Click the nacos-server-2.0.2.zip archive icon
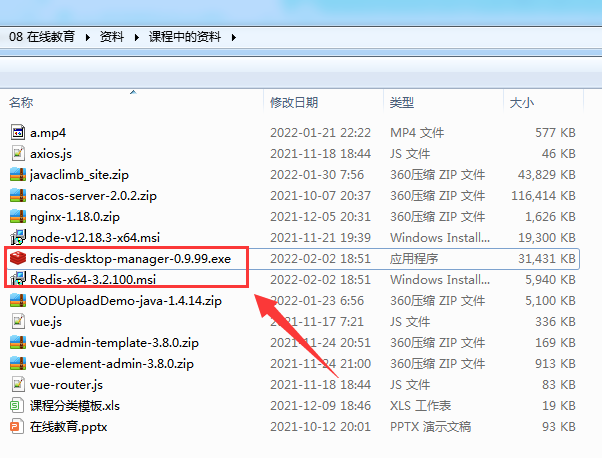 18,196
